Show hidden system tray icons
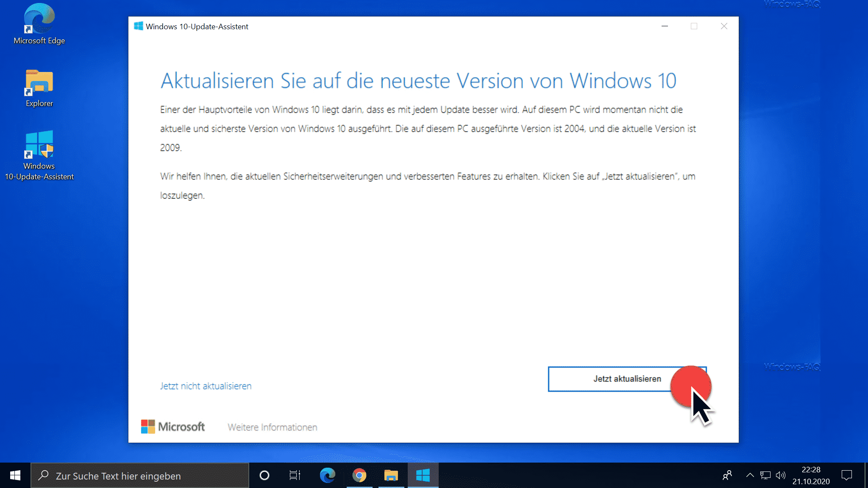 click(x=750, y=475)
